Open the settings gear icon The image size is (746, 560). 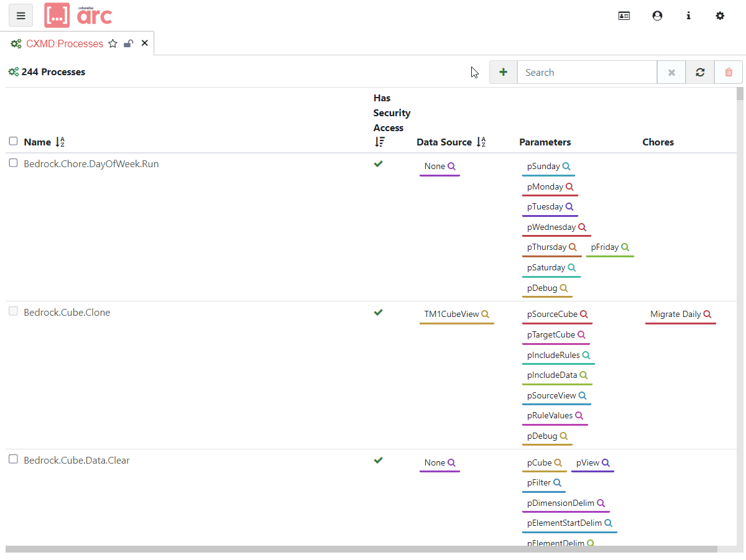pos(720,16)
